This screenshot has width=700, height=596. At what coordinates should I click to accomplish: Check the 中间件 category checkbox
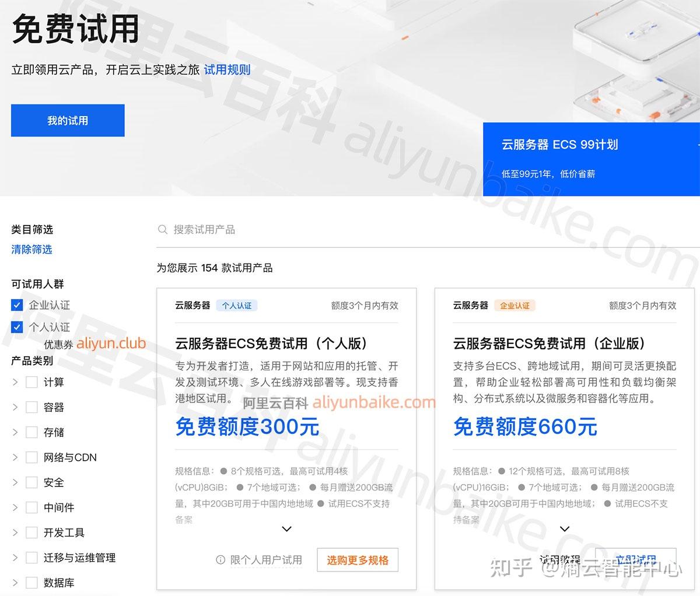(32, 507)
